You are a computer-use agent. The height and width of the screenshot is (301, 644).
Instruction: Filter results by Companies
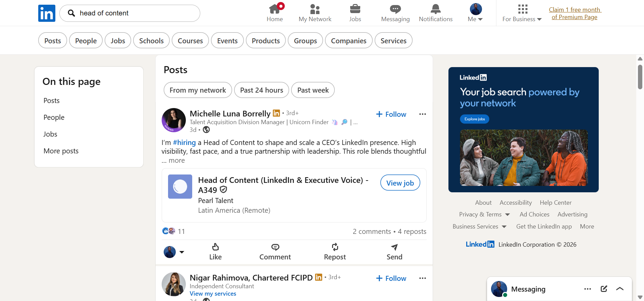tap(349, 41)
